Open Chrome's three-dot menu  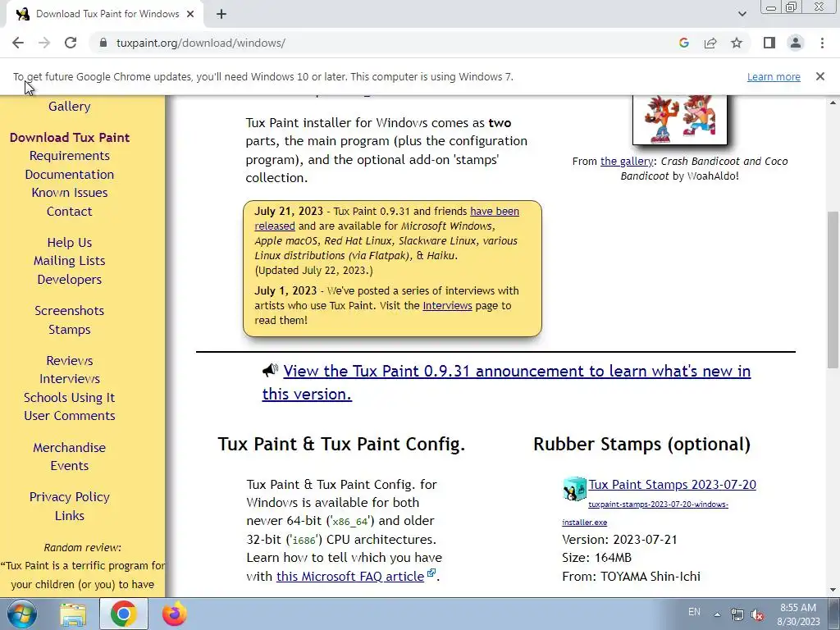click(x=822, y=43)
